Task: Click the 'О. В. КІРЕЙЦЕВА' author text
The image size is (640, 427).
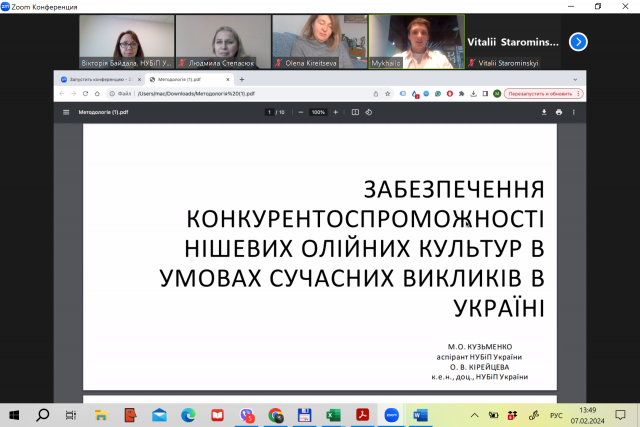Action: [x=480, y=367]
